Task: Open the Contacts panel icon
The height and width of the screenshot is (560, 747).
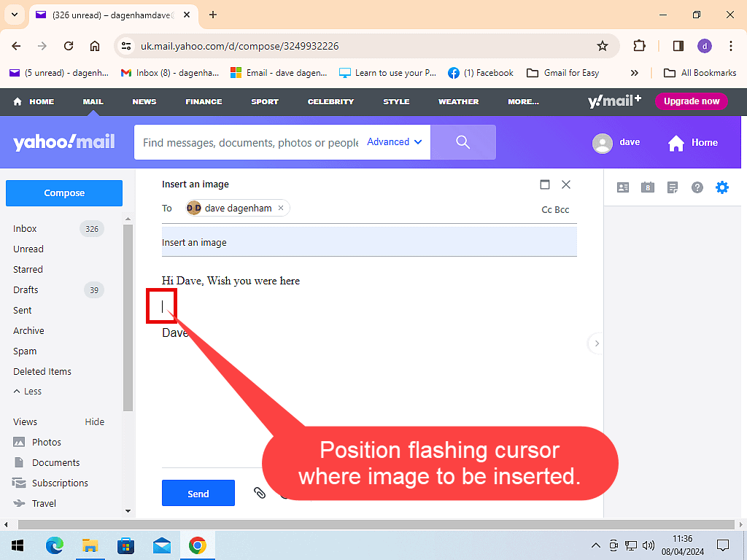Action: point(623,187)
